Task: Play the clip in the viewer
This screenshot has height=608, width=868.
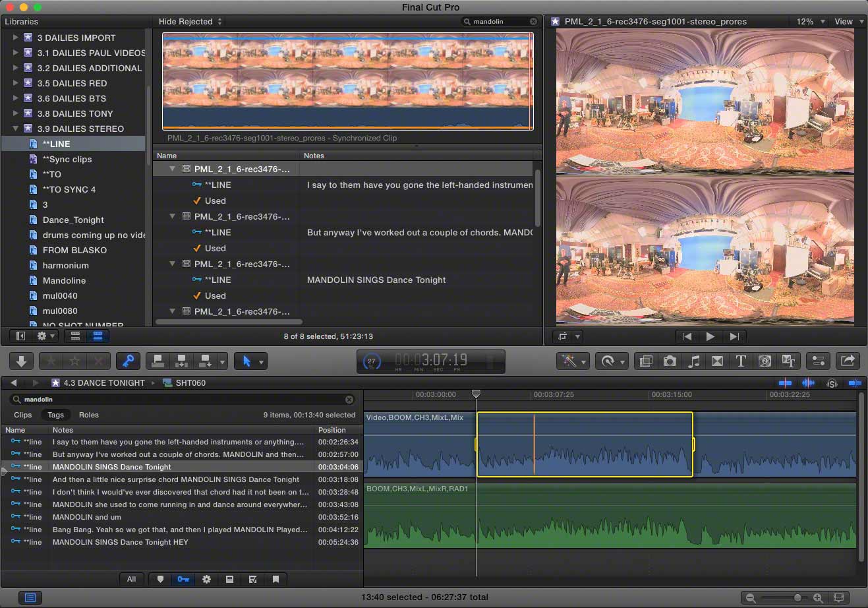Action: coord(710,336)
